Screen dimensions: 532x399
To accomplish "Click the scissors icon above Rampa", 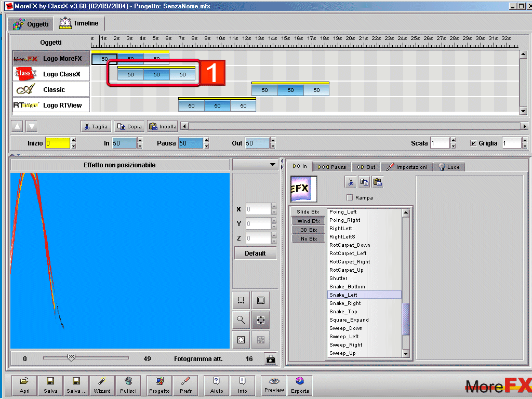I will pyautogui.click(x=351, y=182).
